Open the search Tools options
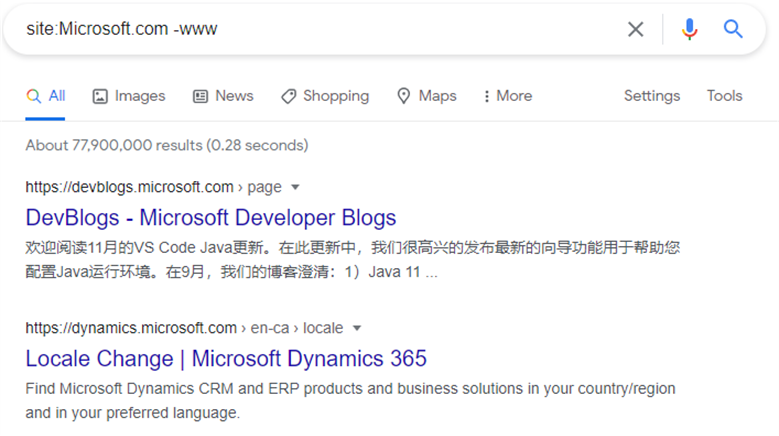779x436 pixels. point(724,96)
